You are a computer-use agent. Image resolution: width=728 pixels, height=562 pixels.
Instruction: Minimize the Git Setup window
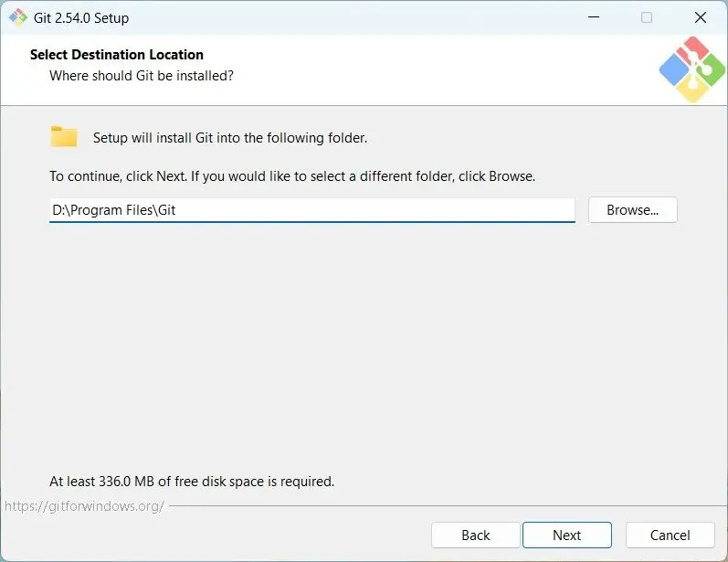tap(594, 17)
